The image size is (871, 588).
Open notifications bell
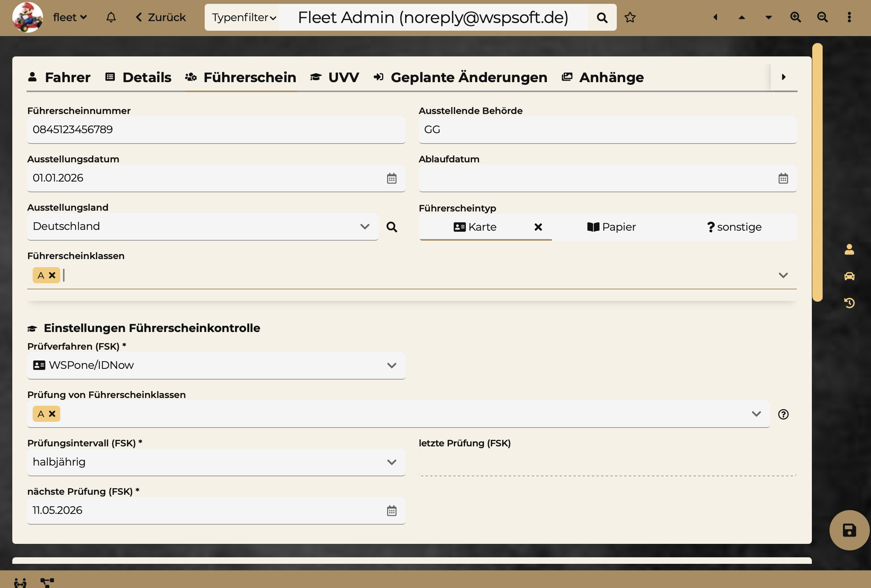[111, 17]
